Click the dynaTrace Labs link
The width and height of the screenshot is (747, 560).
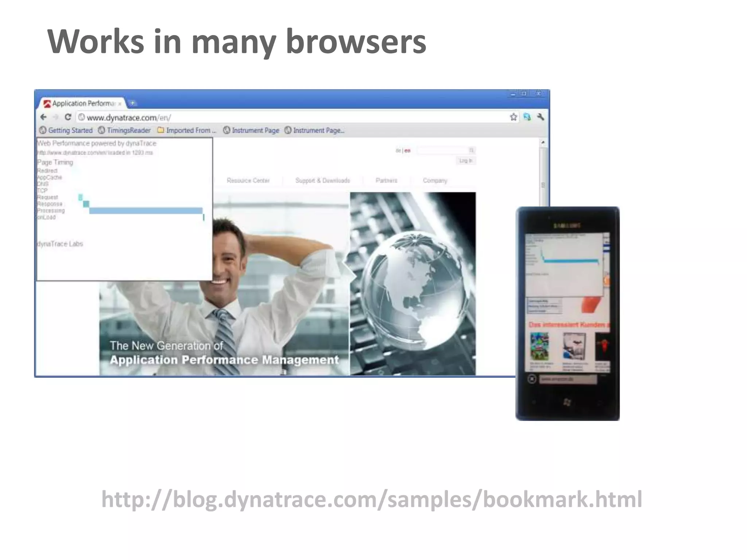click(x=60, y=244)
